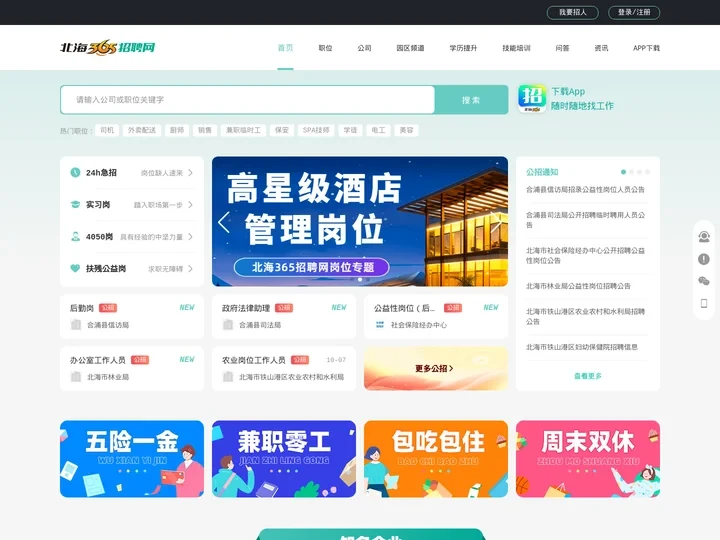Expand the 24h急招 row chevron

(x=190, y=173)
